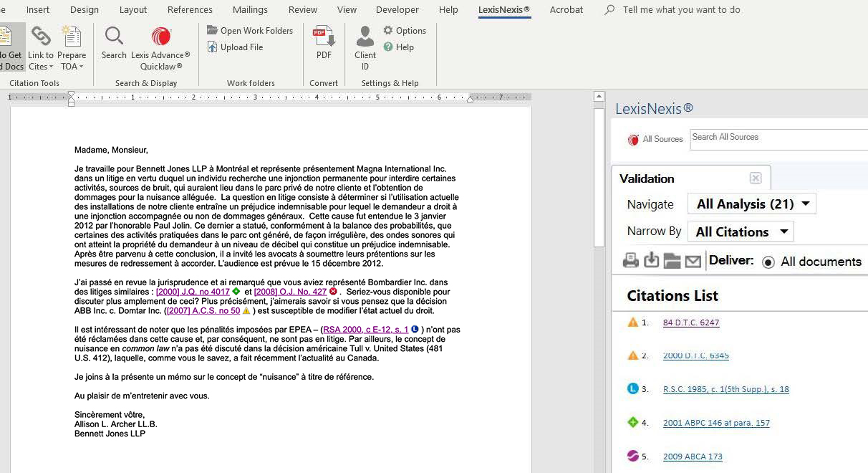
Task: Click [2000] J.Q. no 4017 link in document
Action: (193, 292)
